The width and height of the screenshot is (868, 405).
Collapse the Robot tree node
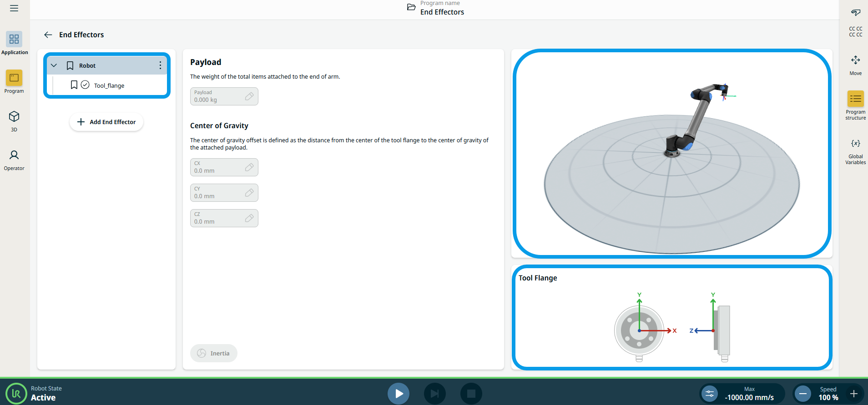54,65
